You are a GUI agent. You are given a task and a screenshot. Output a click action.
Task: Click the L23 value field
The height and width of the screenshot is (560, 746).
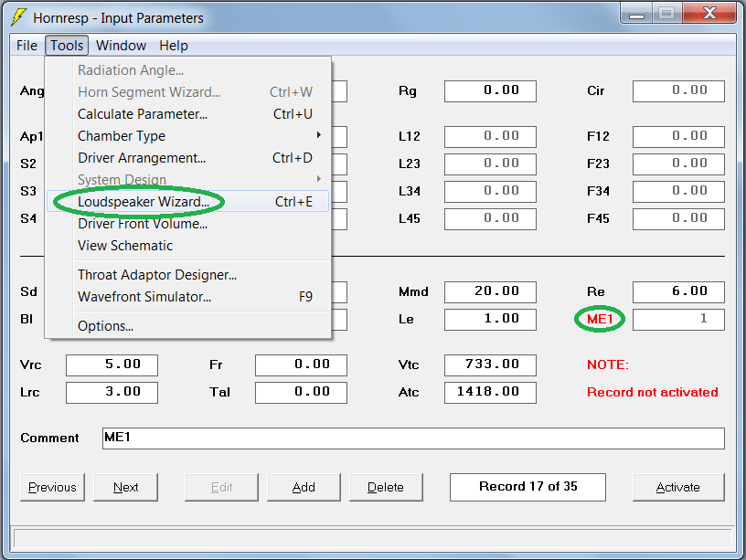coord(490,164)
